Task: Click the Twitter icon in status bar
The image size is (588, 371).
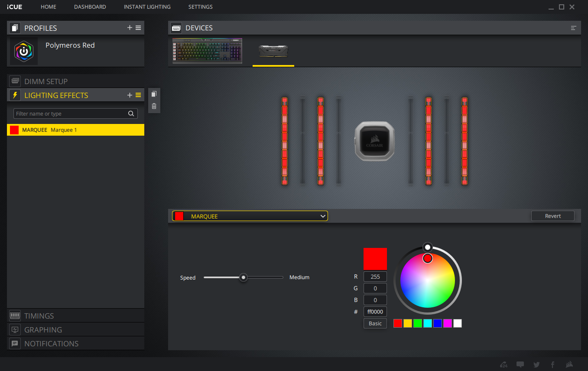Action: [536, 364]
